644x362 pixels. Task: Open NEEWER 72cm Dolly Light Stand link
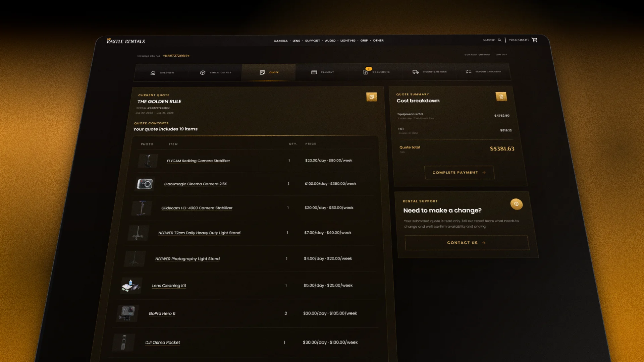tap(199, 233)
